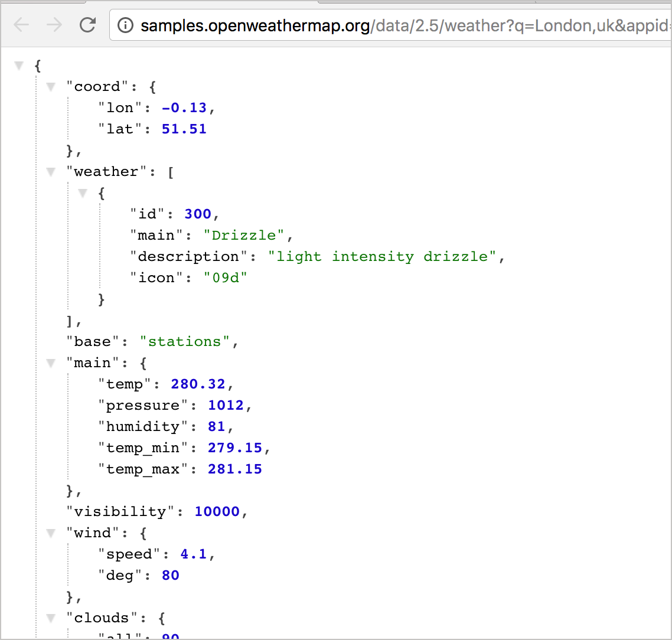Click the "Drizzle" value text
The image size is (672, 640).
(246, 235)
